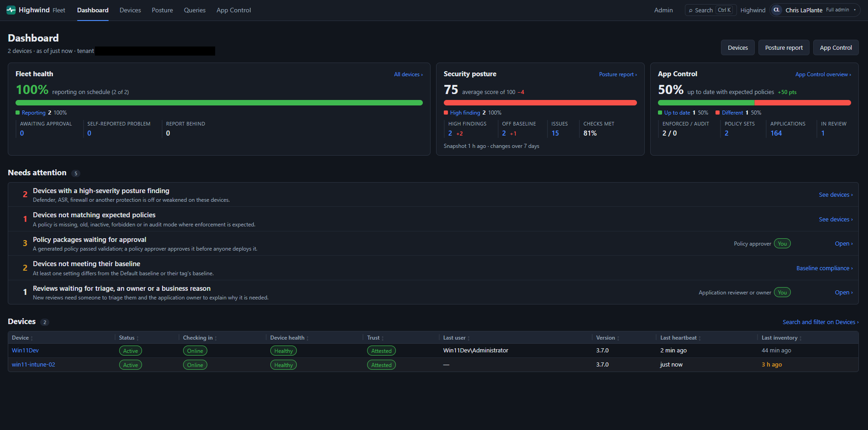Open App Control tab in top navigation
This screenshot has width=868, height=430.
click(234, 10)
